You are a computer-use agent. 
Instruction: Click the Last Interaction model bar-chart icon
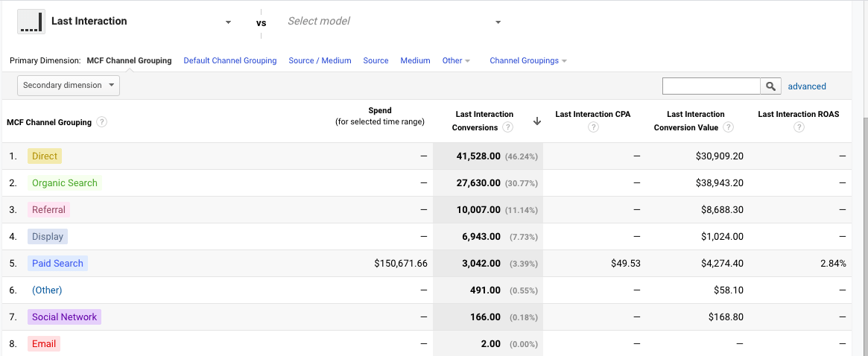(x=31, y=22)
